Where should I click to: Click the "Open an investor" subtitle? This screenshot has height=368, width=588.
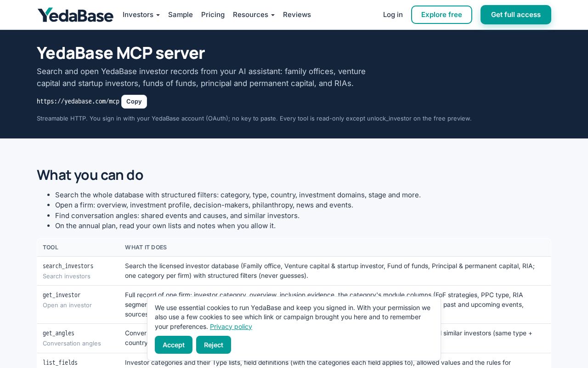click(x=67, y=305)
